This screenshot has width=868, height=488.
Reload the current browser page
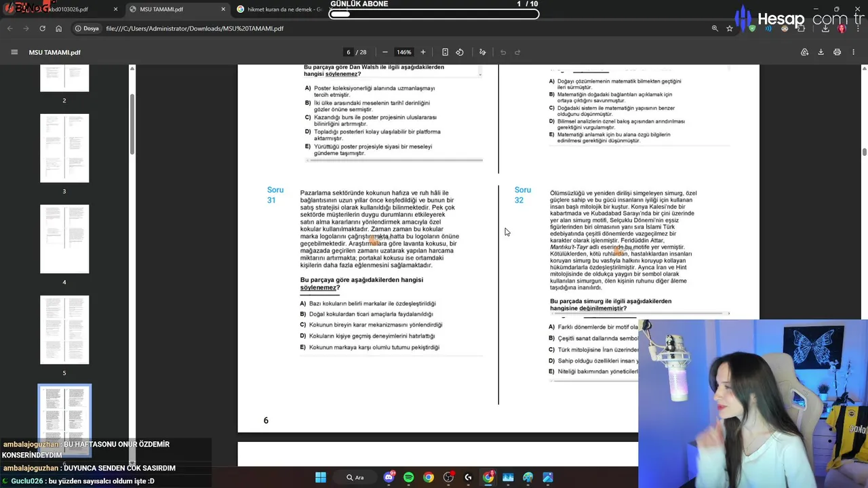click(42, 28)
